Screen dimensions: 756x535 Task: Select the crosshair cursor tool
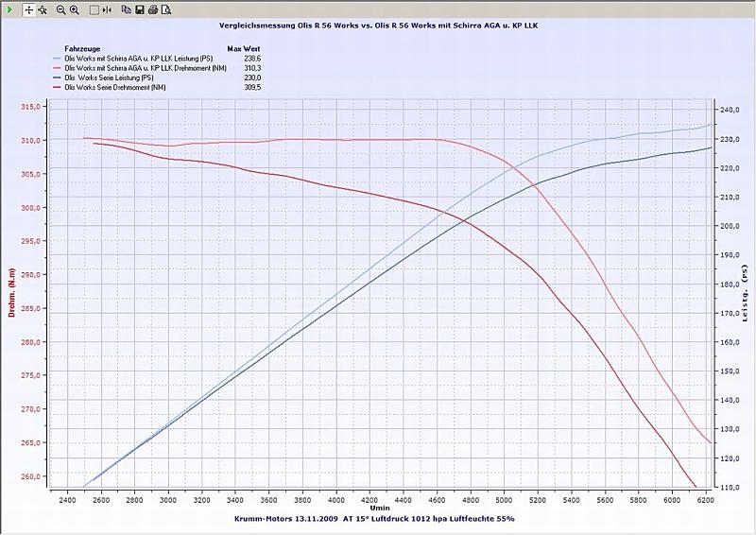coord(28,9)
